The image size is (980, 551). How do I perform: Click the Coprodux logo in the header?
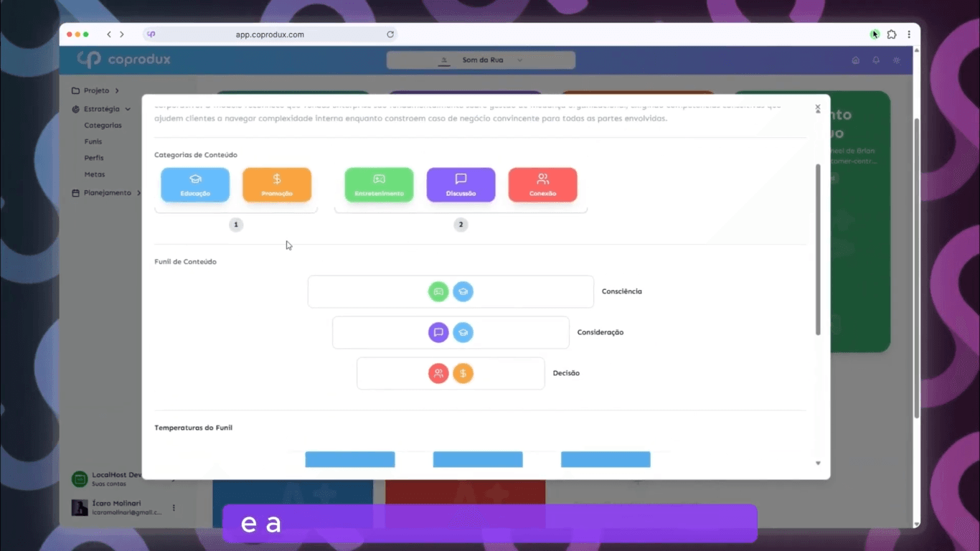click(x=124, y=60)
